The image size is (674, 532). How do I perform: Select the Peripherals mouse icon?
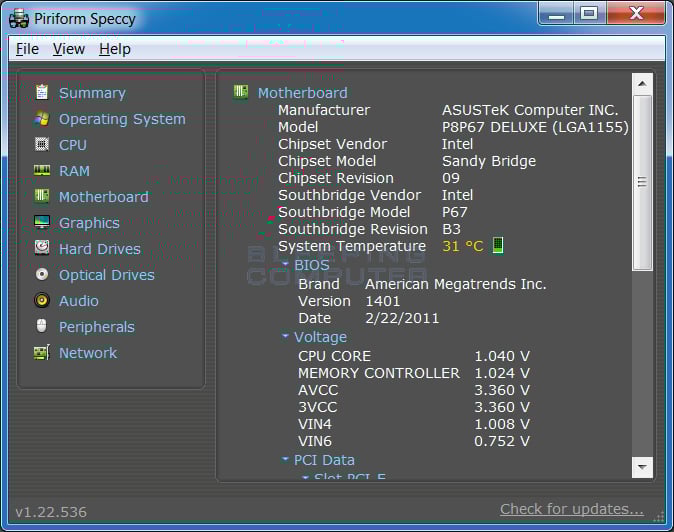[42, 327]
